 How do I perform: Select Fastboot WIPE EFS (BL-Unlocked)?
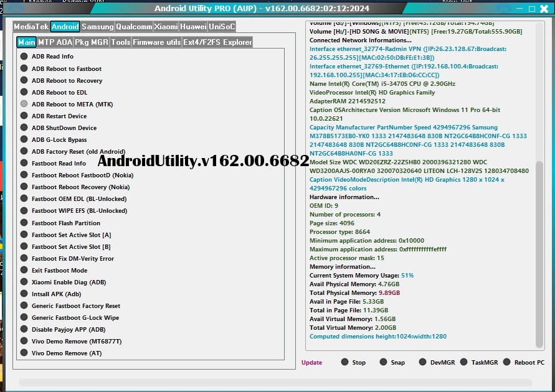coord(74,210)
